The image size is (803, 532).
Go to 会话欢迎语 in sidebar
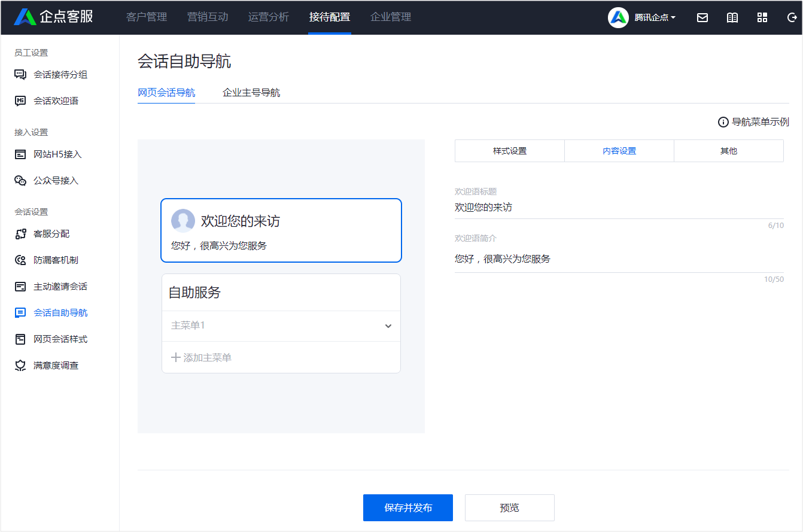[x=56, y=101]
